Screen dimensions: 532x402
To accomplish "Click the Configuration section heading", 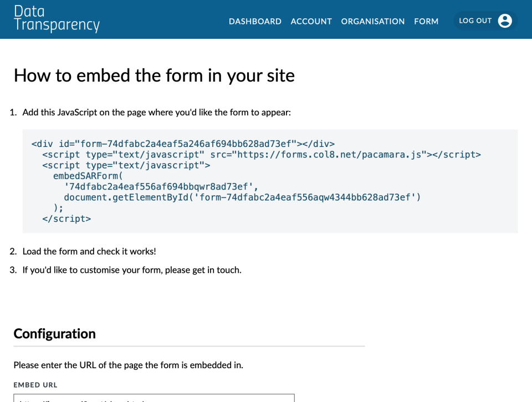I will coord(55,334).
